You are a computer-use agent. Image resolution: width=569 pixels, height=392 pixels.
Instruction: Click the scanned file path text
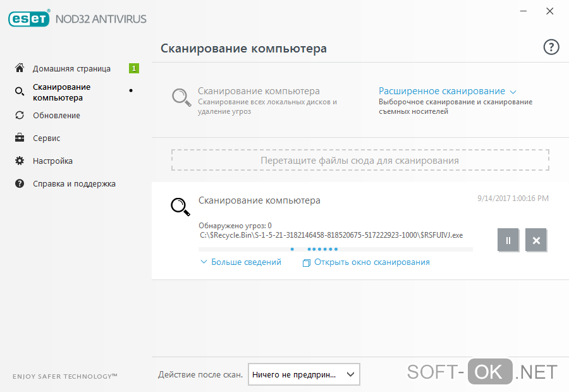(x=331, y=235)
